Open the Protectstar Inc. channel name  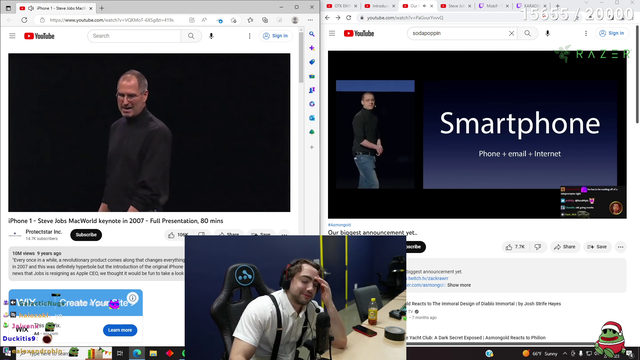click(x=44, y=232)
